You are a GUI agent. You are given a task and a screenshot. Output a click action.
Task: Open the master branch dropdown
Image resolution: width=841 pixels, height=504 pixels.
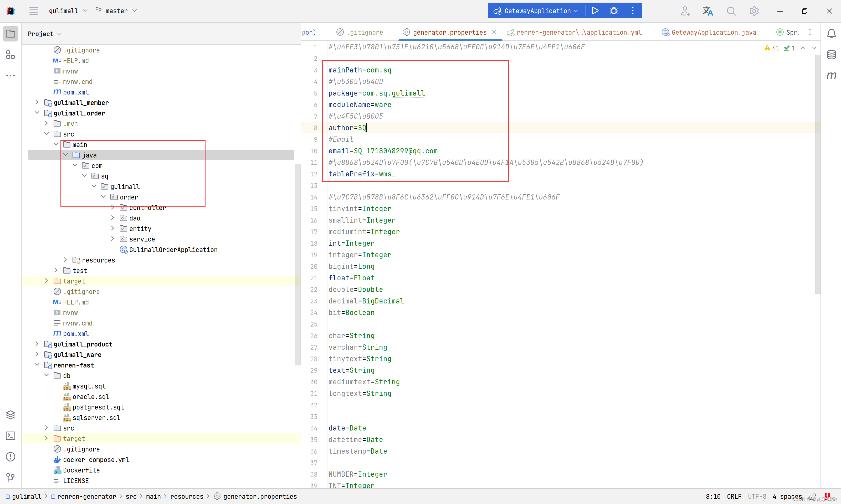click(x=116, y=11)
